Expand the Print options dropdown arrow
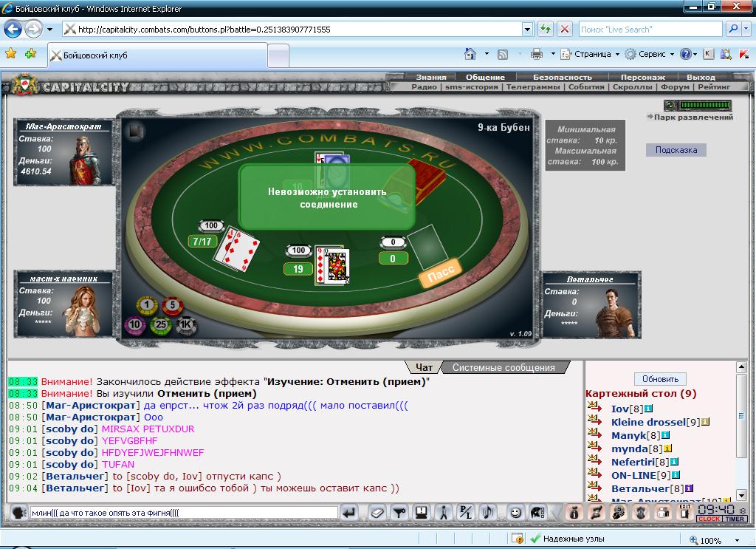This screenshot has width=756, height=549. (553, 54)
